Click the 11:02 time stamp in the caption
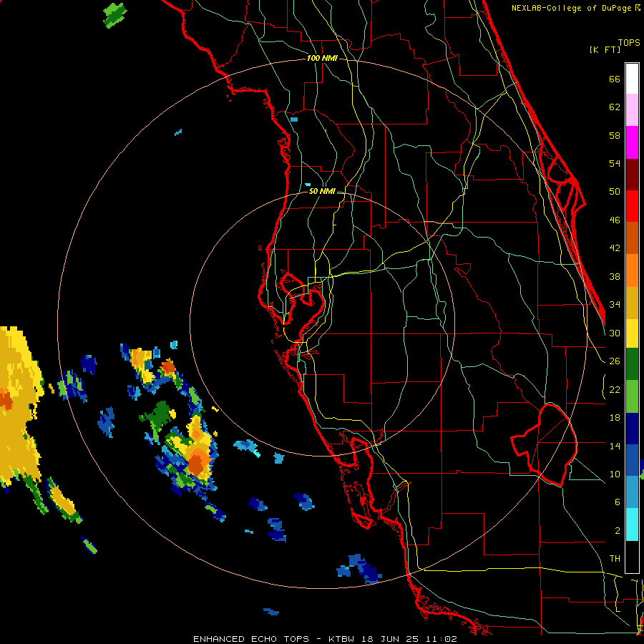This screenshot has width=644, height=644. (x=441, y=639)
